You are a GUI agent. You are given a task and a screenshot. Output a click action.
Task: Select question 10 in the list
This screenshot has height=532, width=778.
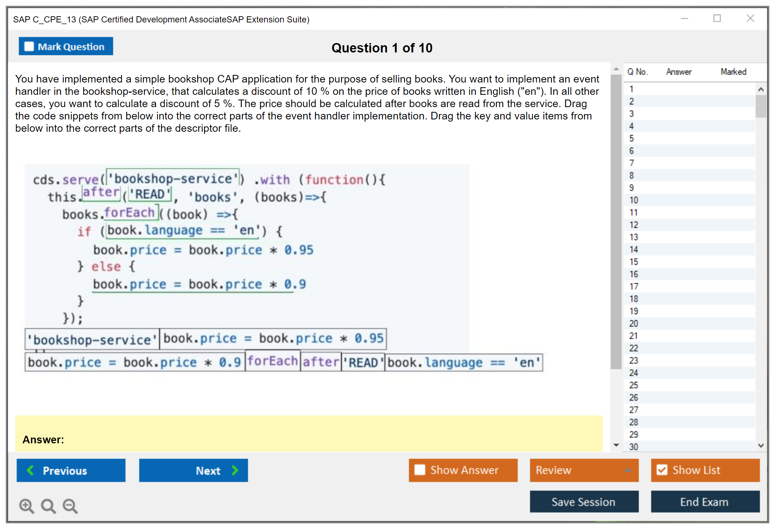pos(634,200)
